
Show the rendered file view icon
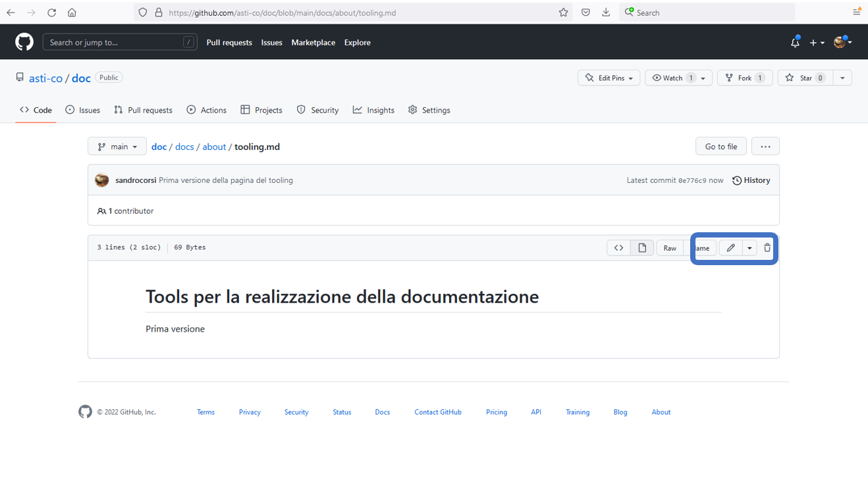[x=642, y=248]
